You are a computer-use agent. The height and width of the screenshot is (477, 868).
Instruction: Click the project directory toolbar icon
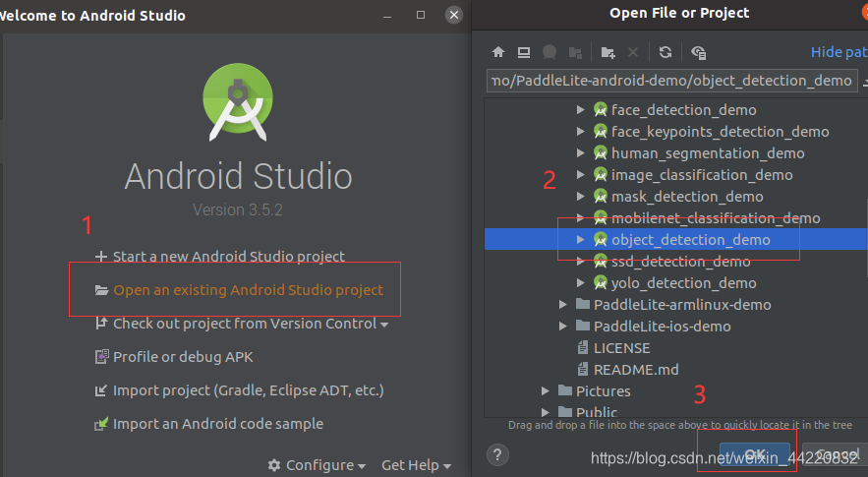(x=550, y=52)
